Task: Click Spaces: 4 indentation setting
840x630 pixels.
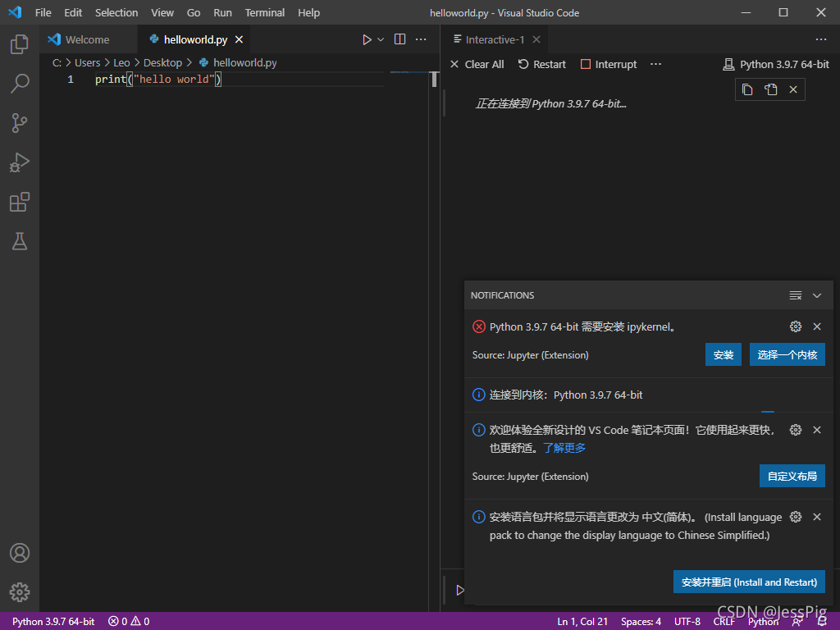Action: pyautogui.click(x=641, y=622)
